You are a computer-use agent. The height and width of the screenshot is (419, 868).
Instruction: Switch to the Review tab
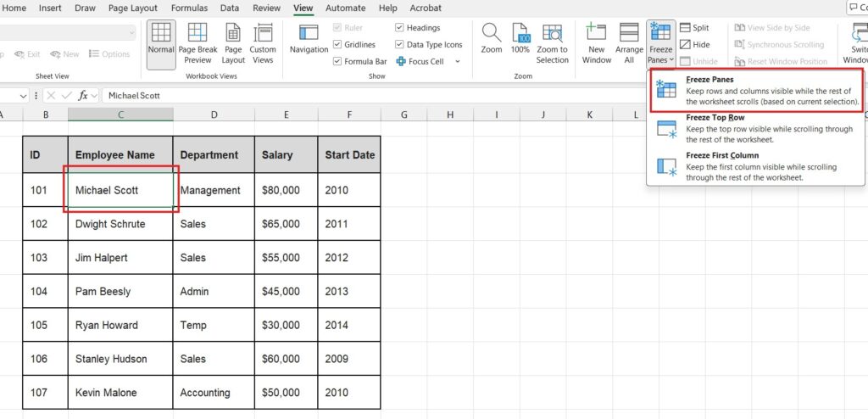[x=266, y=8]
